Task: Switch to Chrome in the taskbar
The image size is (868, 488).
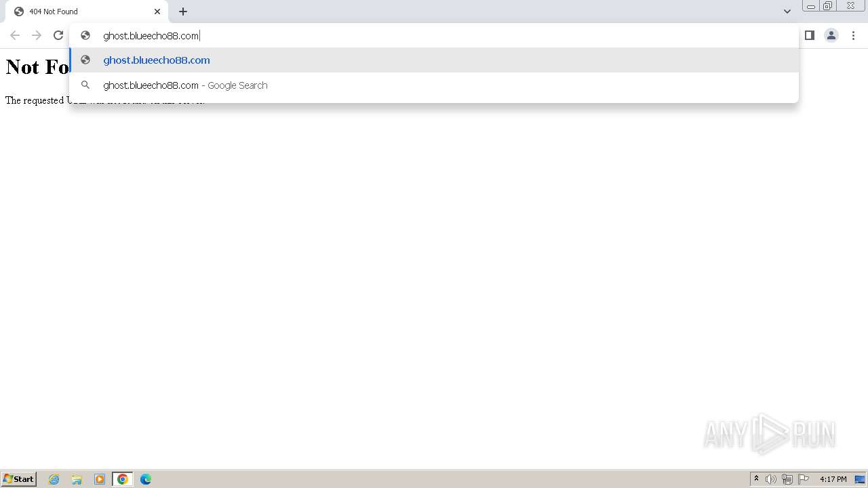Action: click(123, 479)
